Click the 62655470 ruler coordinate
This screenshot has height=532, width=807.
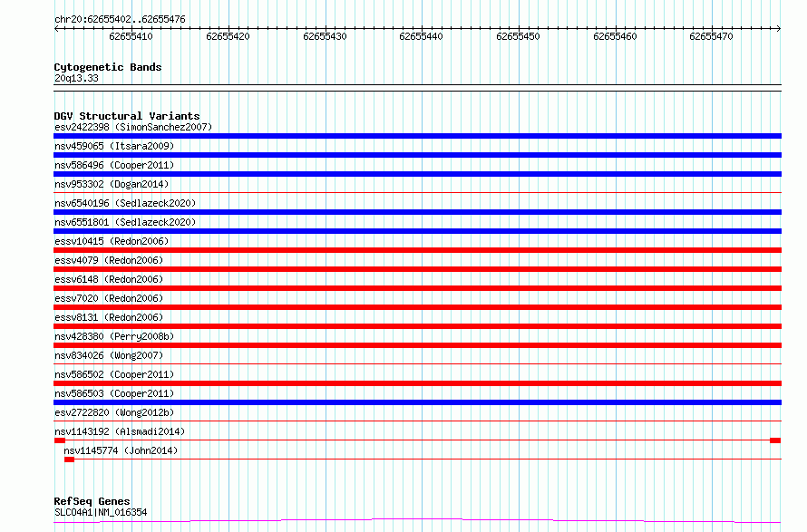click(711, 36)
